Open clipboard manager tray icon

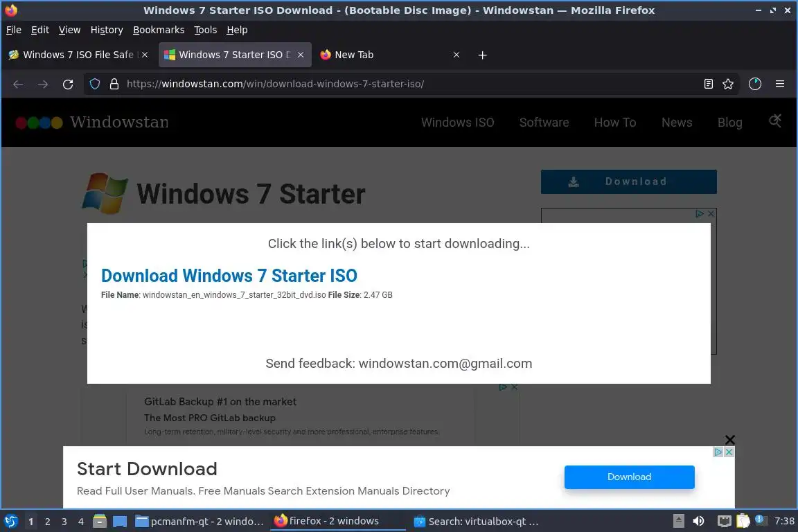(743, 521)
